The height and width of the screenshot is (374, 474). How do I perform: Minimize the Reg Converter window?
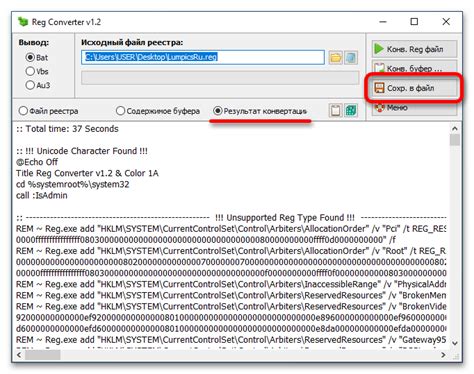click(x=383, y=22)
